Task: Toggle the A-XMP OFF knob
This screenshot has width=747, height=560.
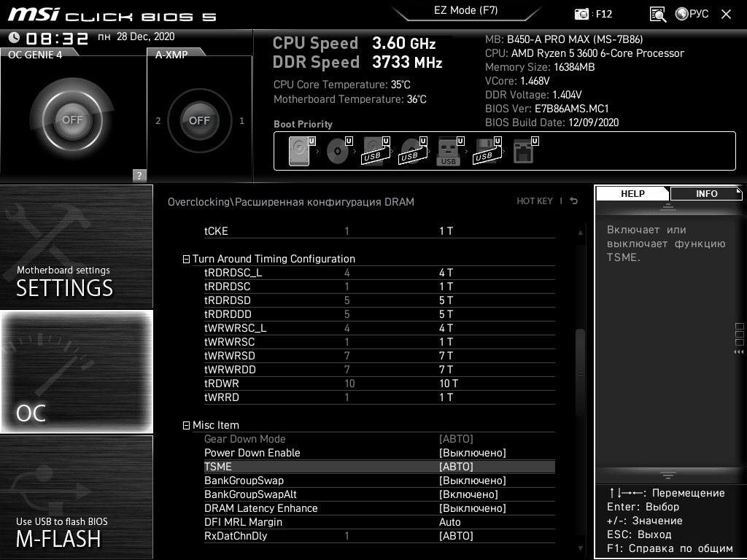Action: tap(199, 120)
